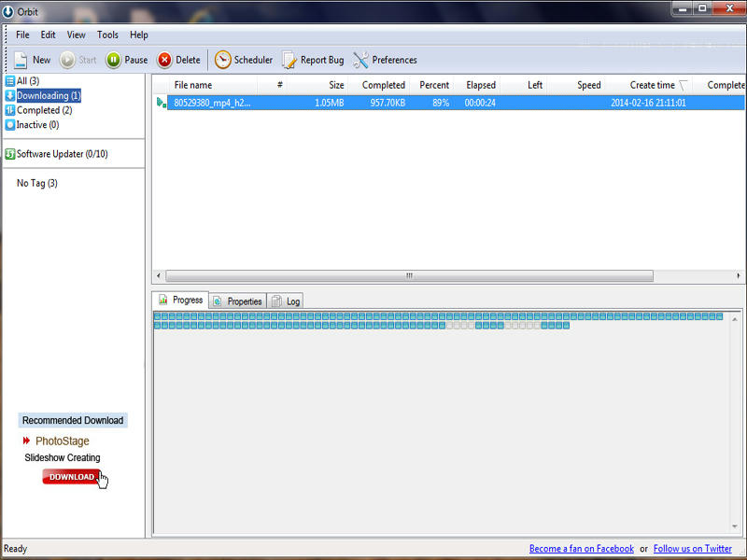747x560 pixels.
Task: Click the 1.05MB size cell
Action: 330,103
